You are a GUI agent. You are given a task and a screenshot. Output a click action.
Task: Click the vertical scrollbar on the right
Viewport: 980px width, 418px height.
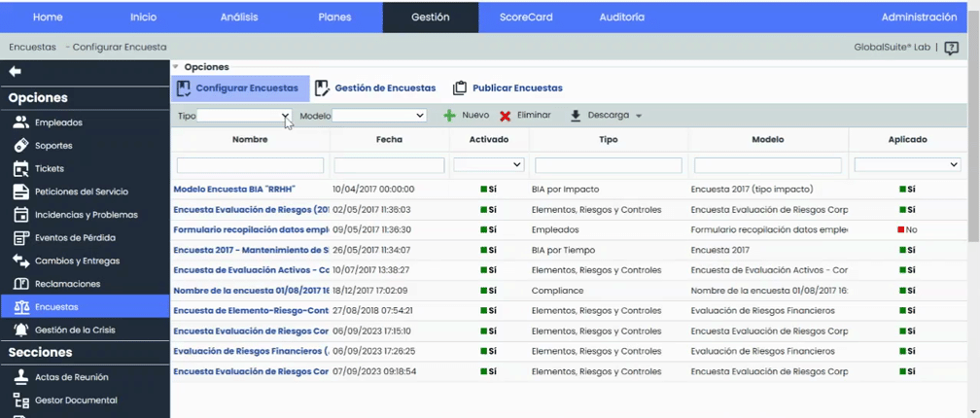click(x=973, y=194)
